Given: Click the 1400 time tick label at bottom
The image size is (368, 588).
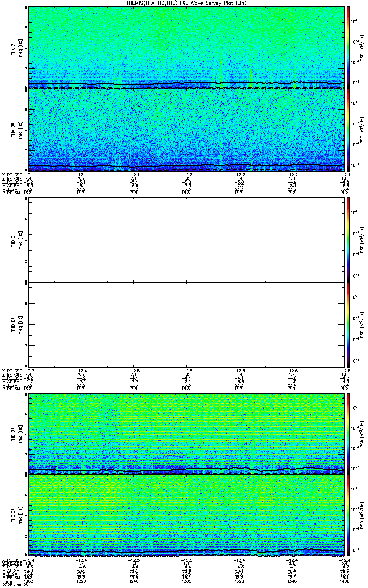Looking at the screenshot, I should (x=345, y=580).
